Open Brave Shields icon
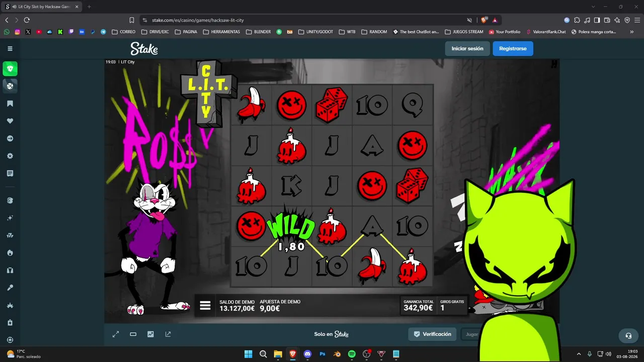 pos(484,20)
